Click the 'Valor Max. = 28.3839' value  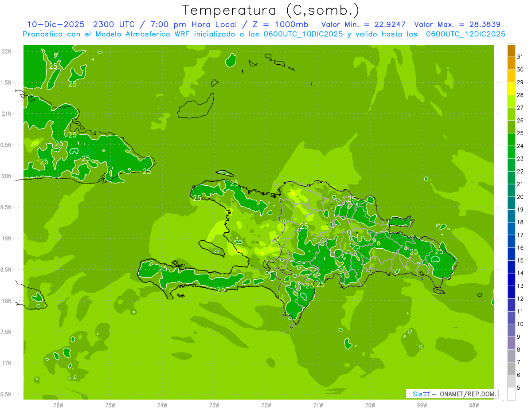pos(457,24)
